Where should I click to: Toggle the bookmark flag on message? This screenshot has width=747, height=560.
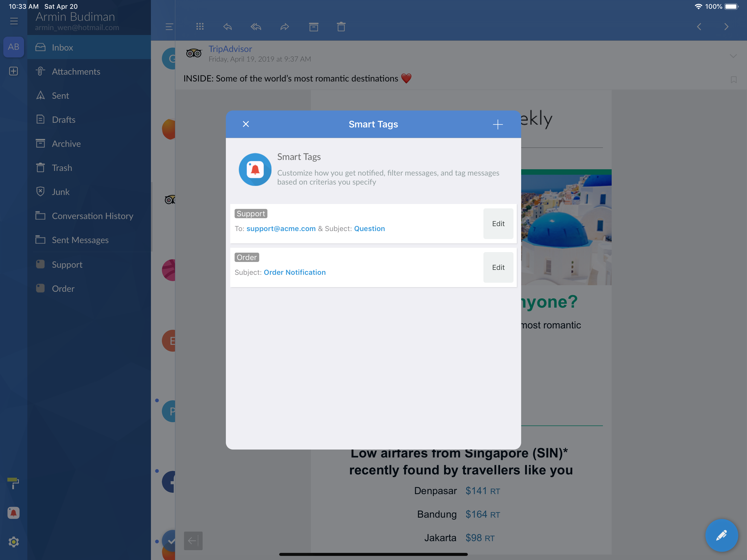click(734, 80)
